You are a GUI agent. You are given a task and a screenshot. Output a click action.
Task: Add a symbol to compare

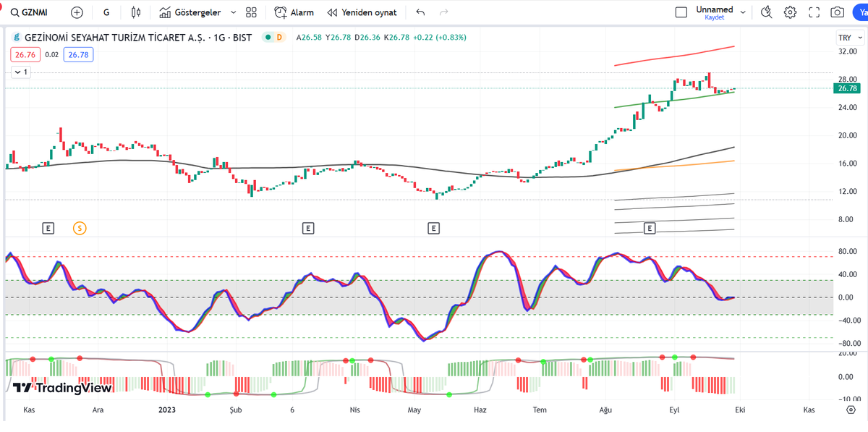point(77,12)
